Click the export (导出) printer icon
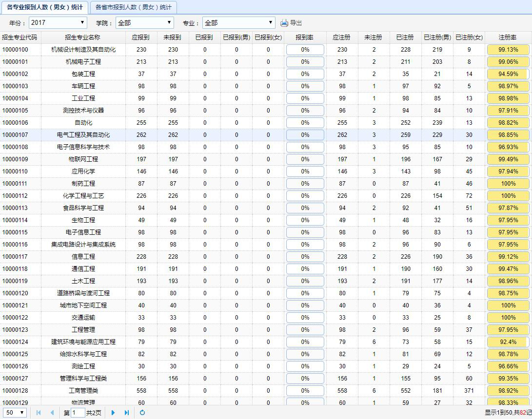Viewport: 532px width, 419px height. tap(284, 23)
